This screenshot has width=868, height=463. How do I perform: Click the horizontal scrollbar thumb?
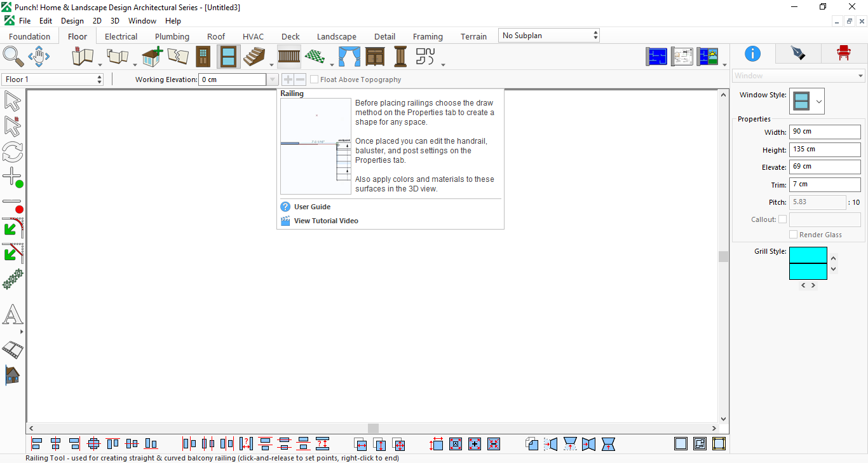(x=373, y=429)
